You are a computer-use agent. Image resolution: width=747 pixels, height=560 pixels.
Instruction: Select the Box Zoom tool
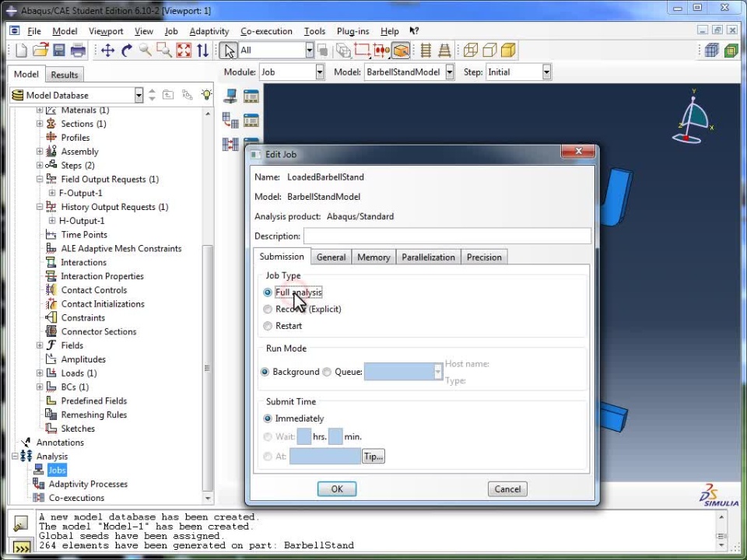tap(164, 50)
